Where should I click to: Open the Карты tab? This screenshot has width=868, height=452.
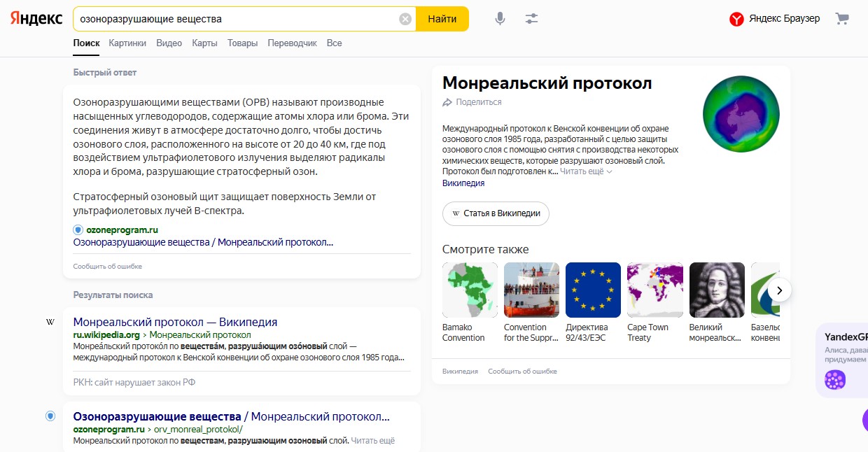point(206,43)
